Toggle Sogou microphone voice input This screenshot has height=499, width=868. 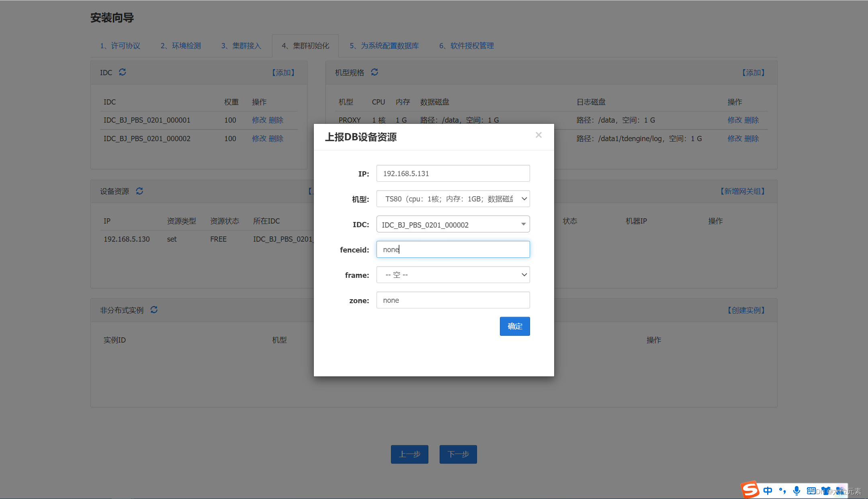tap(796, 491)
